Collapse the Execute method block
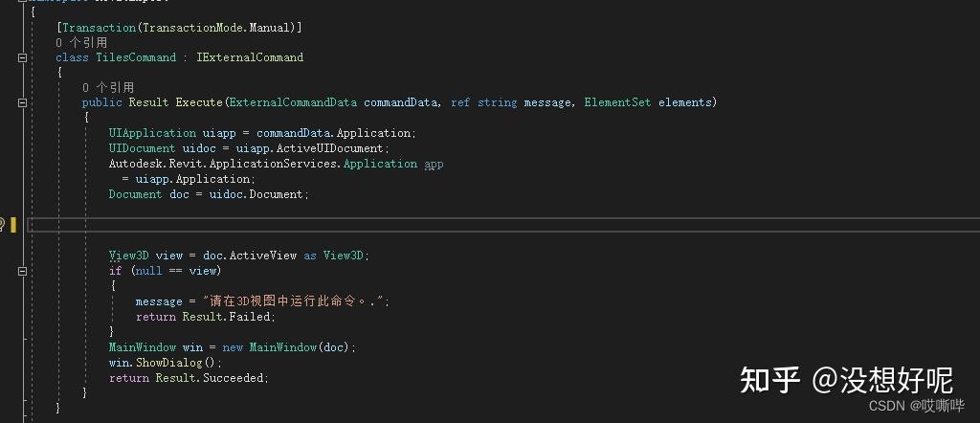This screenshot has height=423, width=980. pyautogui.click(x=22, y=102)
